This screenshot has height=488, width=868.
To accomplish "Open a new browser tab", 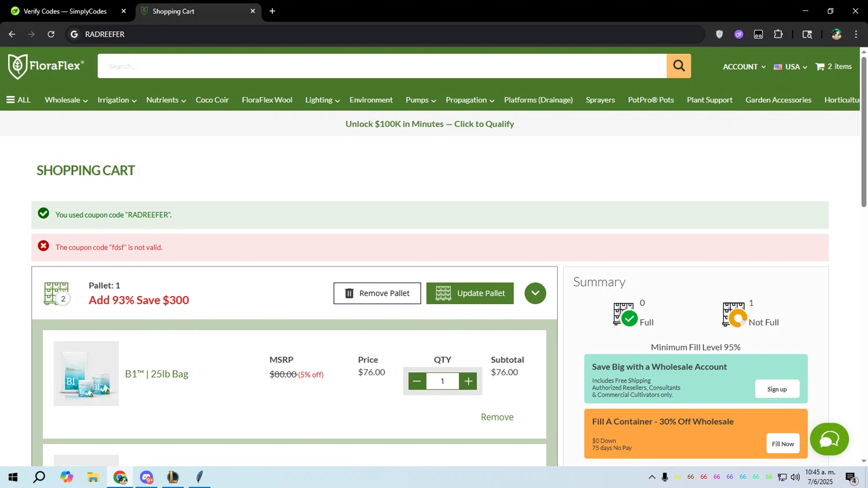I will [x=272, y=11].
